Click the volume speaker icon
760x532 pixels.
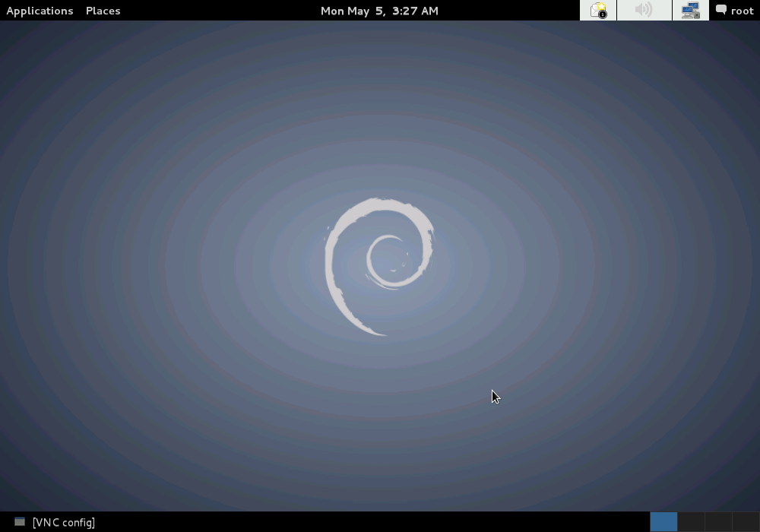click(644, 11)
